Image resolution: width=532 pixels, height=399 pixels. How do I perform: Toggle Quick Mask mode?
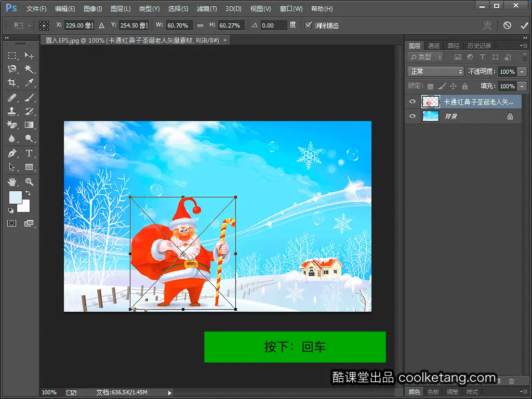tap(12, 223)
